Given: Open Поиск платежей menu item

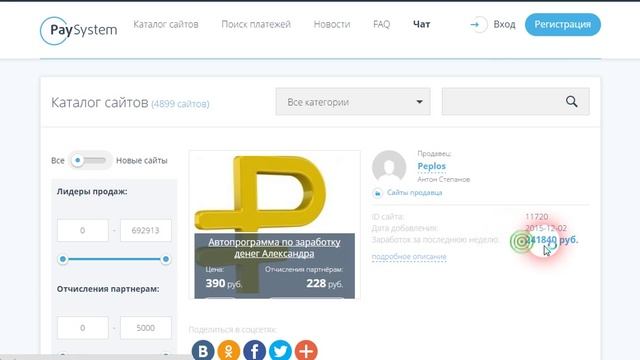Looking at the screenshot, I should (x=256, y=24).
